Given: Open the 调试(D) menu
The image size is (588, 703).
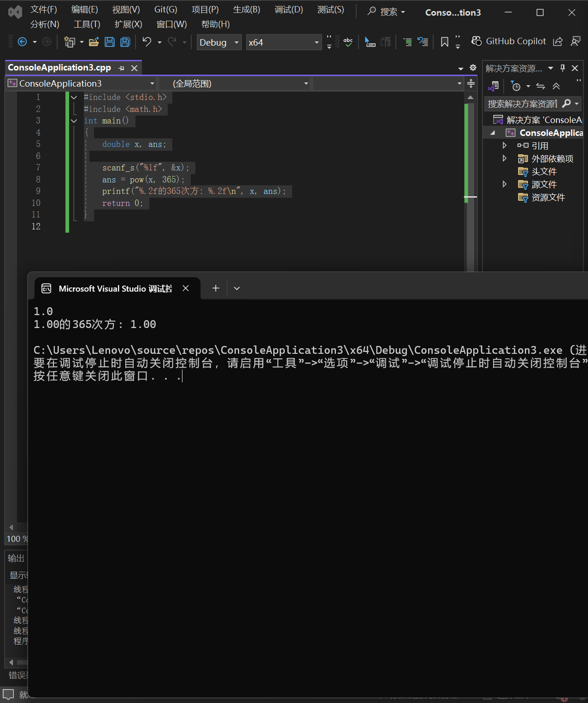Looking at the screenshot, I should 289,10.
